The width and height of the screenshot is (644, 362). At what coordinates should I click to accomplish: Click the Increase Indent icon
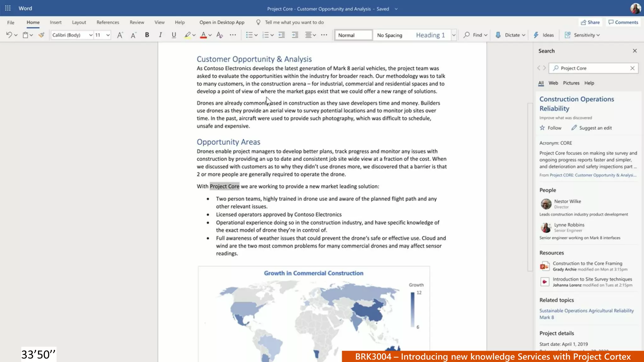(295, 35)
